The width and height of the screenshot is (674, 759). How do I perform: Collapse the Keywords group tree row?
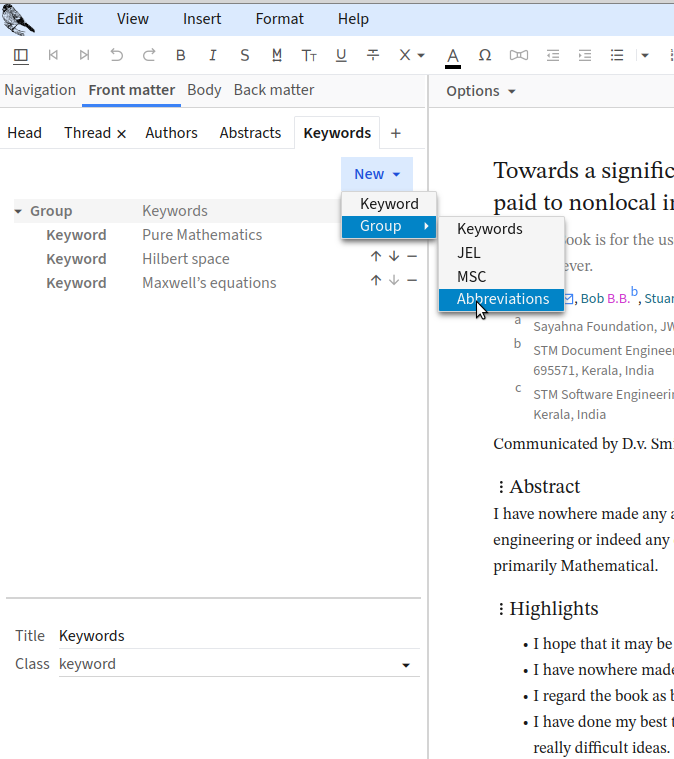tap(18, 211)
